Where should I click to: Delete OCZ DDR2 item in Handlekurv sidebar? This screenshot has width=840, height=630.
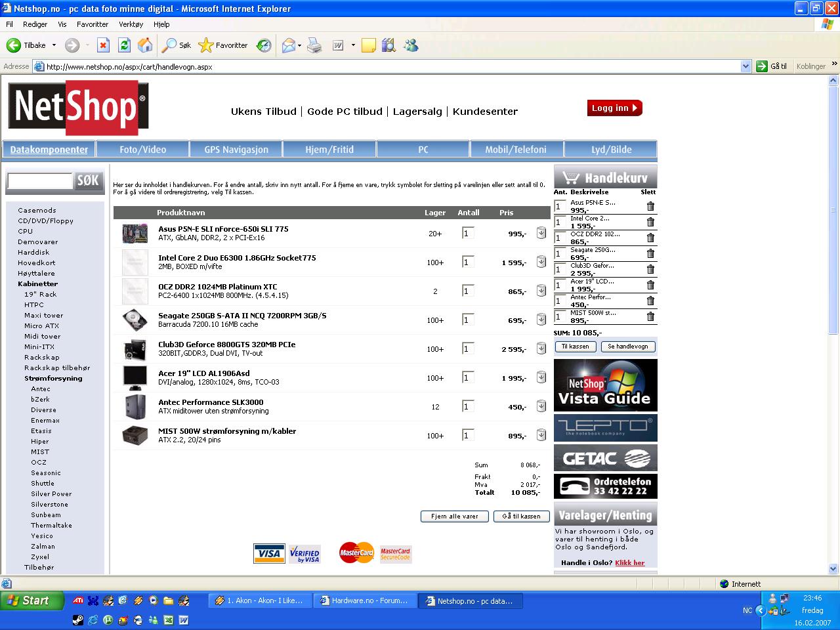click(650, 238)
